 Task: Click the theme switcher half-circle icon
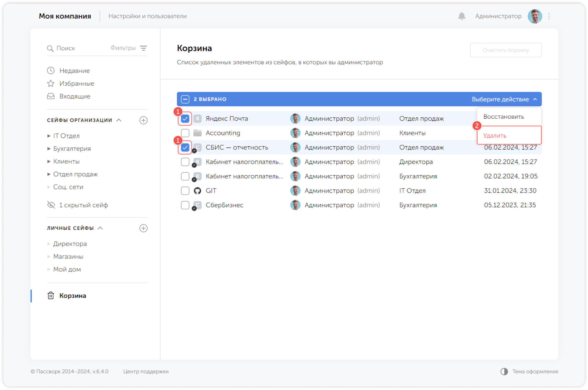click(x=504, y=371)
